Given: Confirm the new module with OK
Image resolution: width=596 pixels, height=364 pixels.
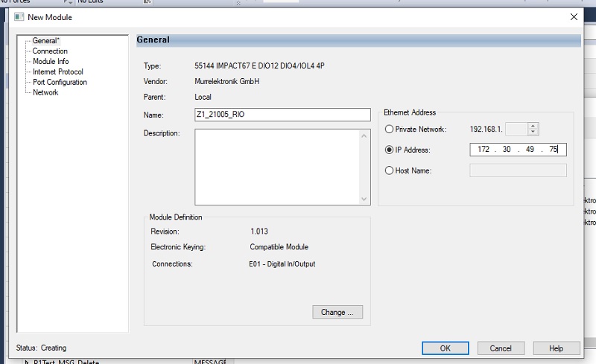Looking at the screenshot, I should pyautogui.click(x=445, y=348).
